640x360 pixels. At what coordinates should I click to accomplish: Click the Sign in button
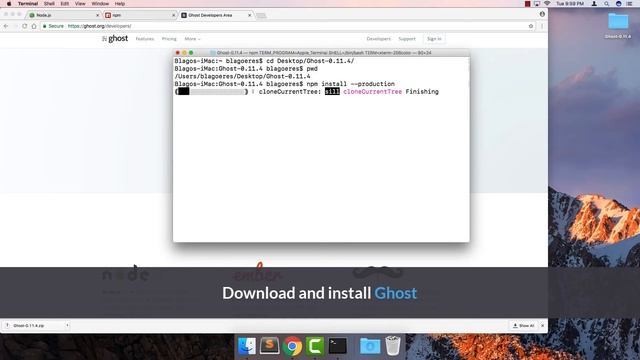(434, 39)
